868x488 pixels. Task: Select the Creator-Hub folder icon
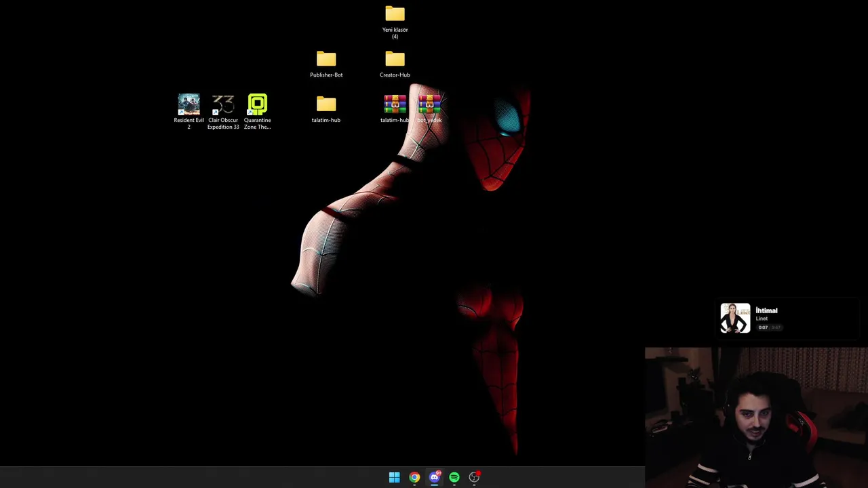395,60
